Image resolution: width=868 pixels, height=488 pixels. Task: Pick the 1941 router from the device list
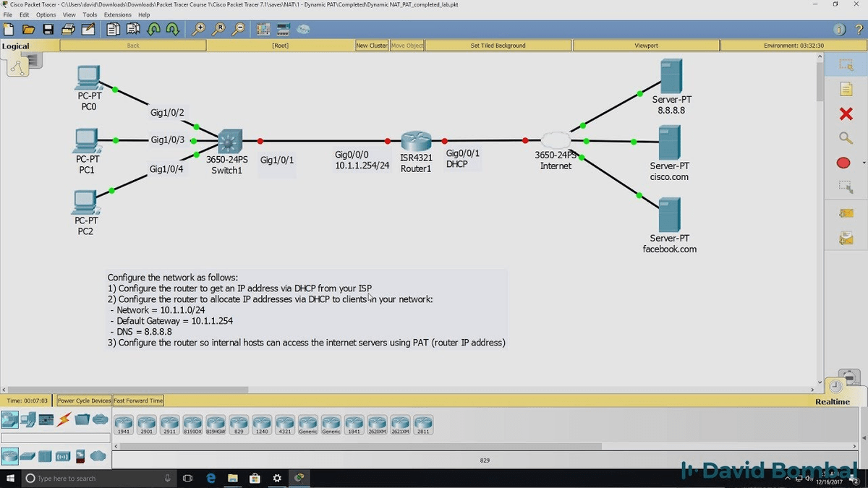point(124,424)
